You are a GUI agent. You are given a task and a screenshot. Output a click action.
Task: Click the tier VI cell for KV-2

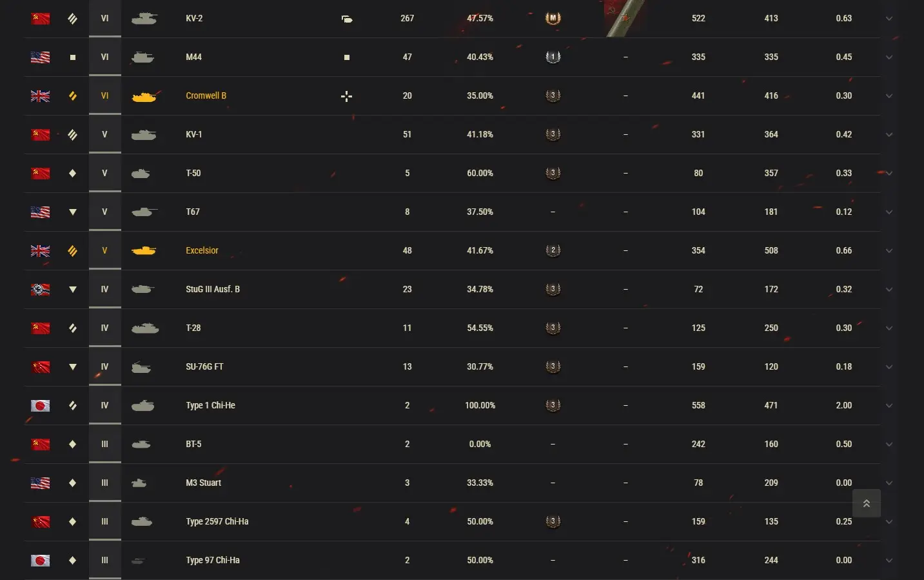pos(104,19)
